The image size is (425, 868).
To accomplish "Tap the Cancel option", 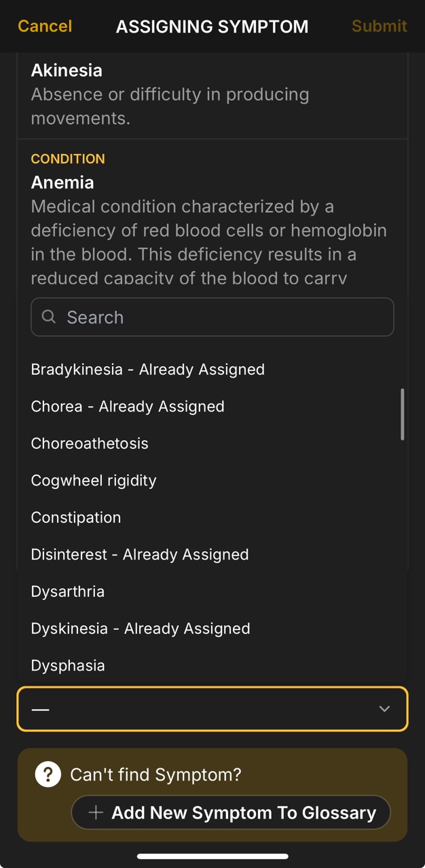I will (44, 26).
